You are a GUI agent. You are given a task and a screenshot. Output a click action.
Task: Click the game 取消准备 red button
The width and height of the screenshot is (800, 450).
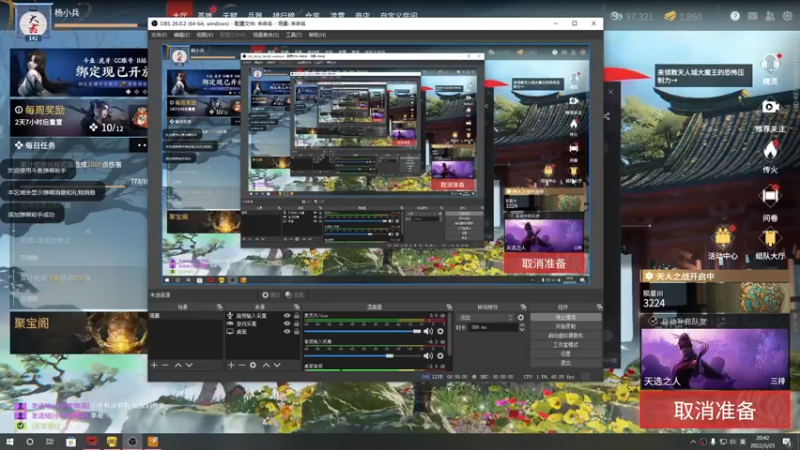[714, 410]
